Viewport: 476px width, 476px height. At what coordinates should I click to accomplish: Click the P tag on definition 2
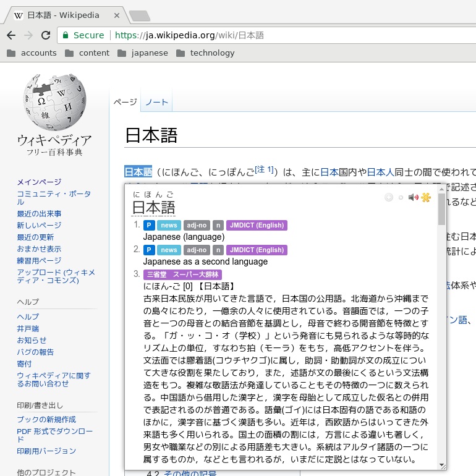point(149,250)
